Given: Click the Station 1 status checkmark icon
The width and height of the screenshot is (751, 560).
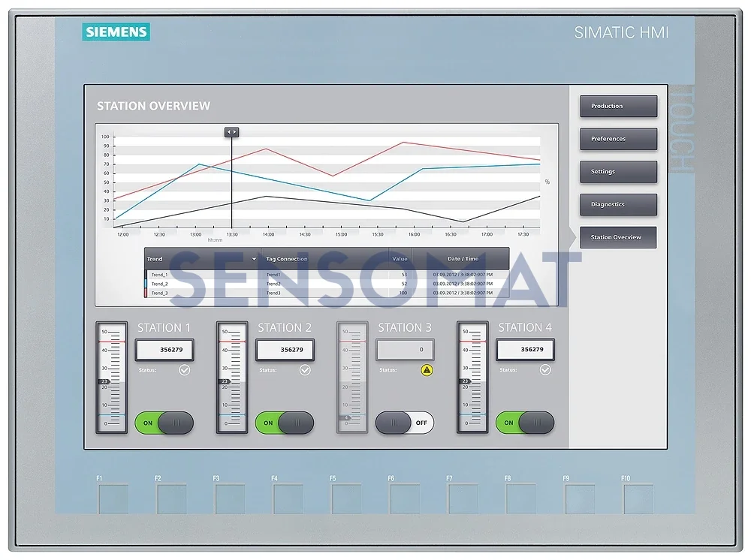Looking at the screenshot, I should pyautogui.click(x=185, y=370).
